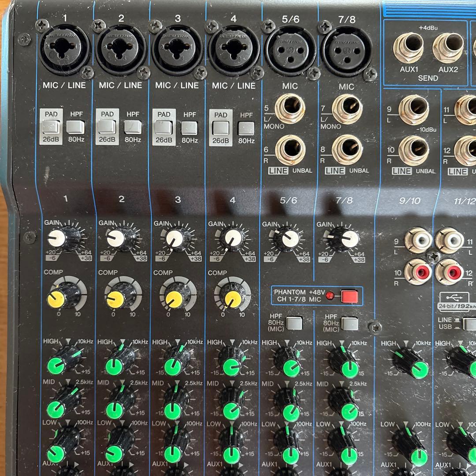Select the white RCA input 9 L

coord(418,240)
